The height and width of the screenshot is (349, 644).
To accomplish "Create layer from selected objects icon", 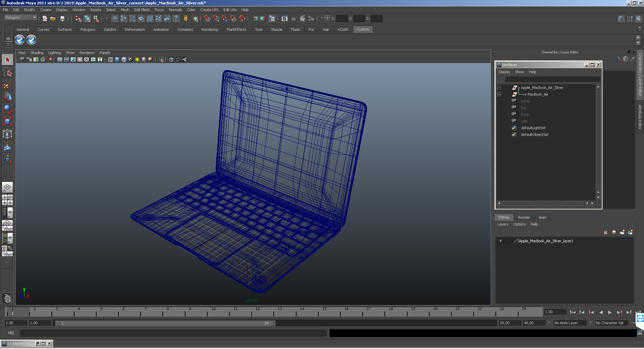I will [x=630, y=232].
